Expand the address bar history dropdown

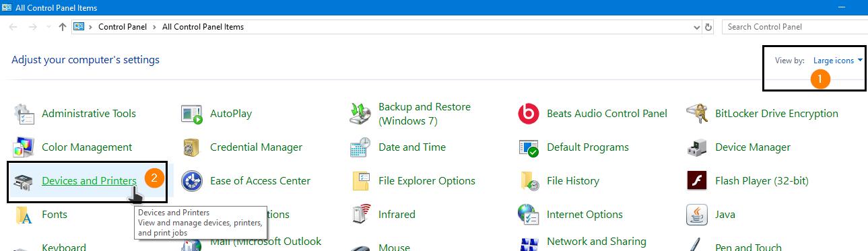[697, 27]
